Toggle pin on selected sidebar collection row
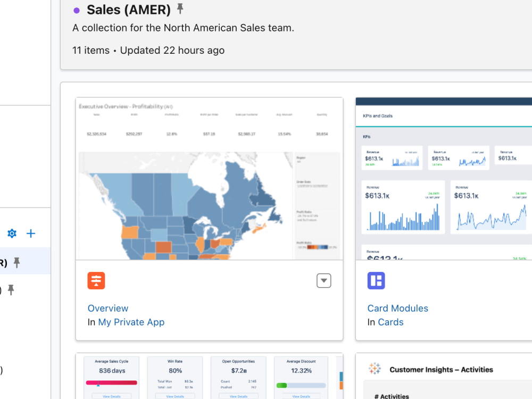 tap(16, 262)
